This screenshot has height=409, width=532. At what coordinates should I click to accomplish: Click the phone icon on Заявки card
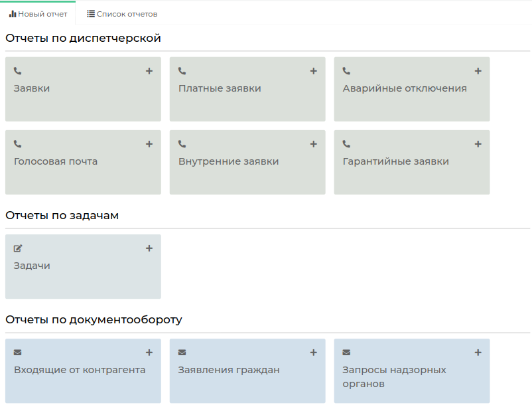point(18,71)
